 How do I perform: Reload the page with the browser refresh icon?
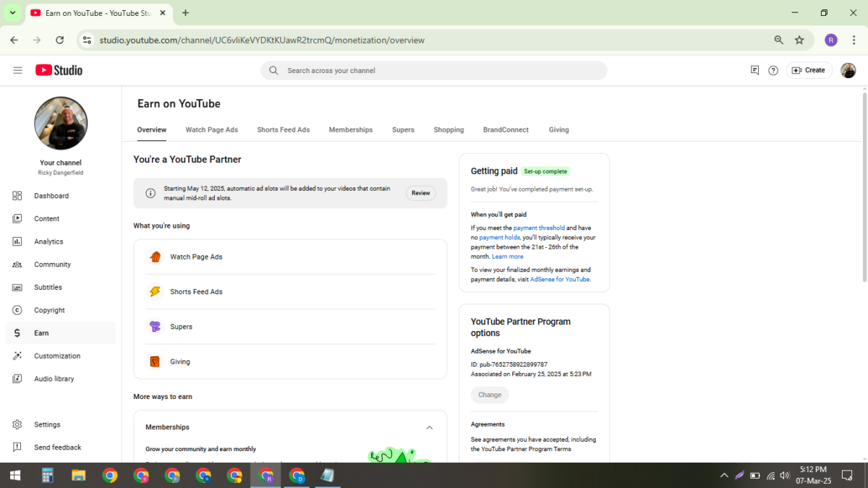[60, 40]
